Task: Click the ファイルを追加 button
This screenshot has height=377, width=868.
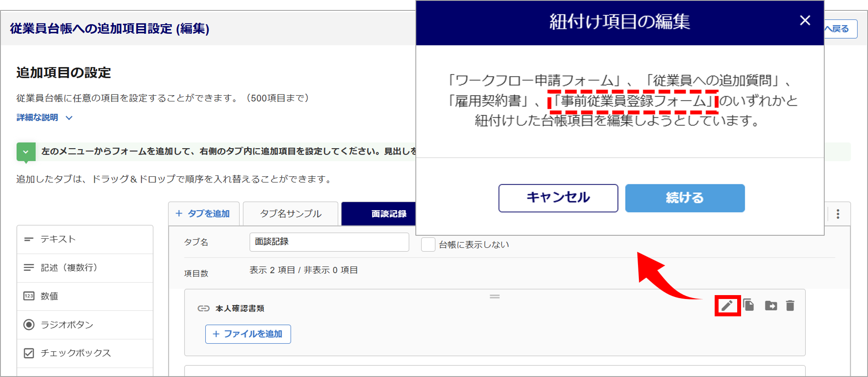Action: point(248,334)
